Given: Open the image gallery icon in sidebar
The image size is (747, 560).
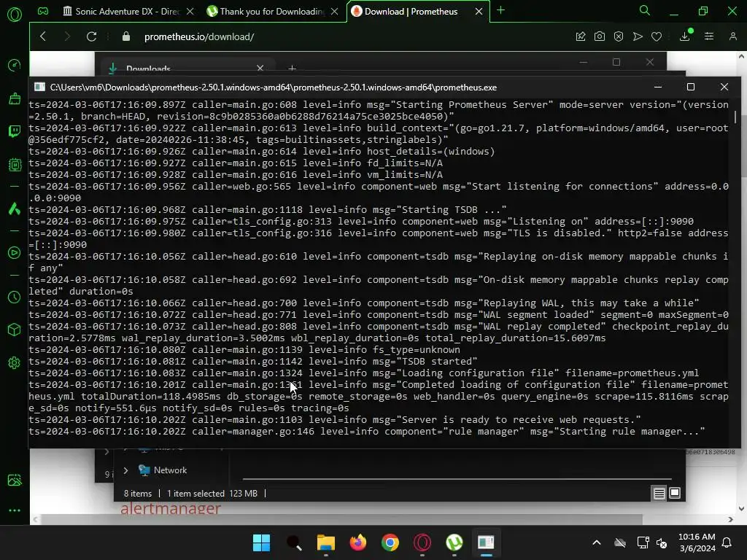Looking at the screenshot, I should click(15, 480).
